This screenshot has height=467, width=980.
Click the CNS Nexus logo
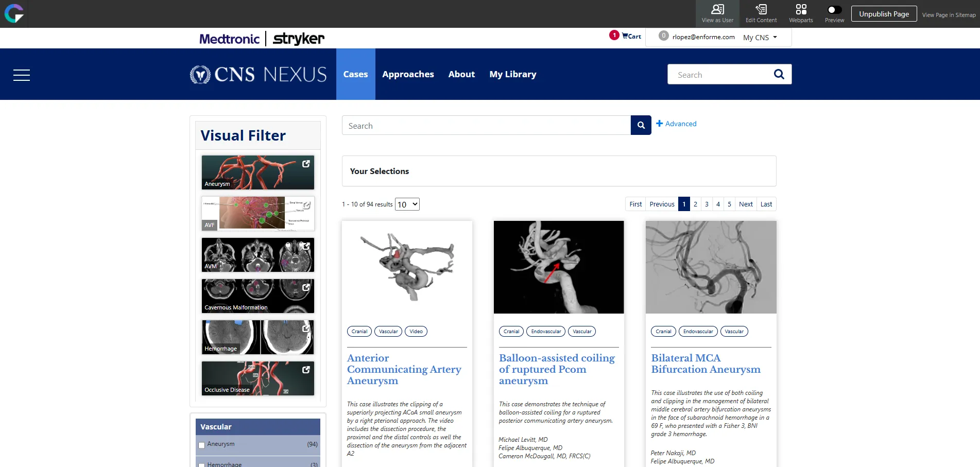coord(258,75)
